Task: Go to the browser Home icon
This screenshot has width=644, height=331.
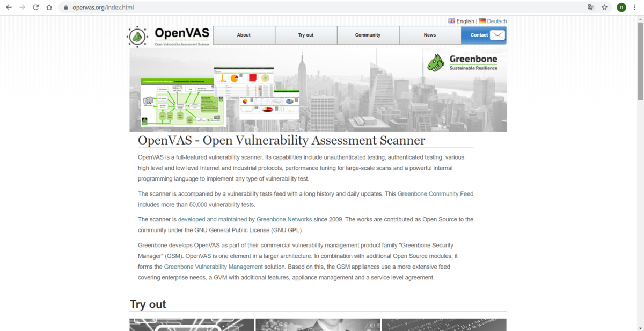Action: 49,8
